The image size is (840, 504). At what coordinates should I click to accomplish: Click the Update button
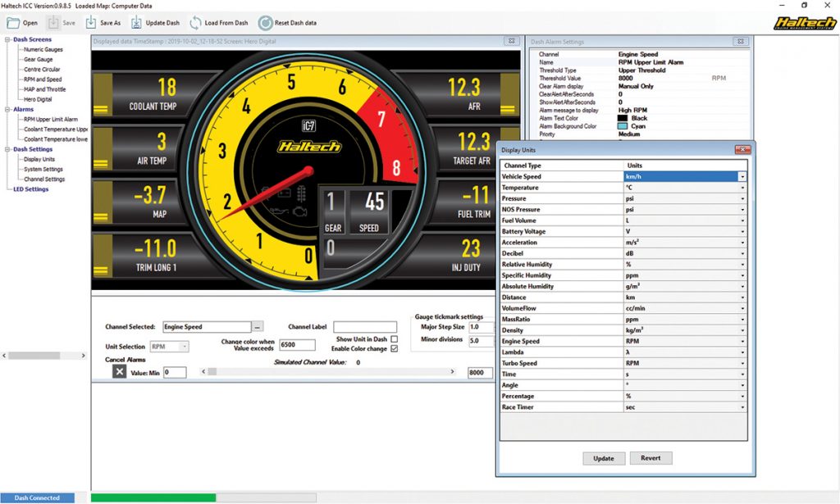coord(604,459)
